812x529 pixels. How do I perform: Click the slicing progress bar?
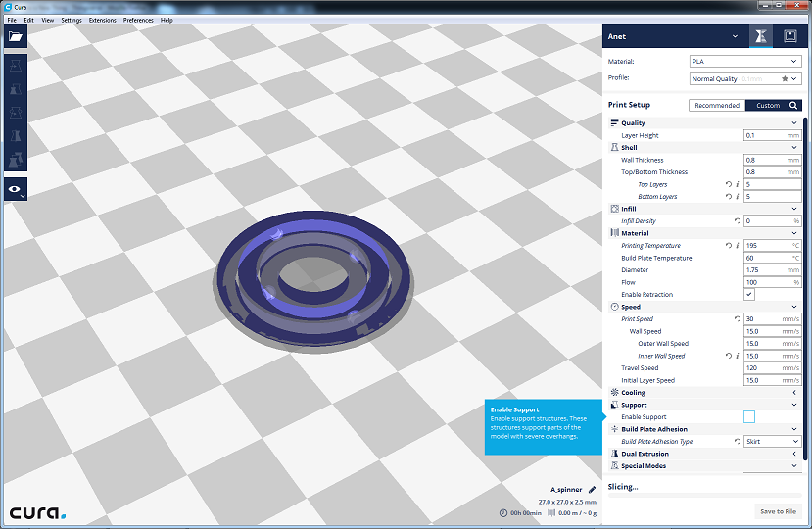(704, 496)
